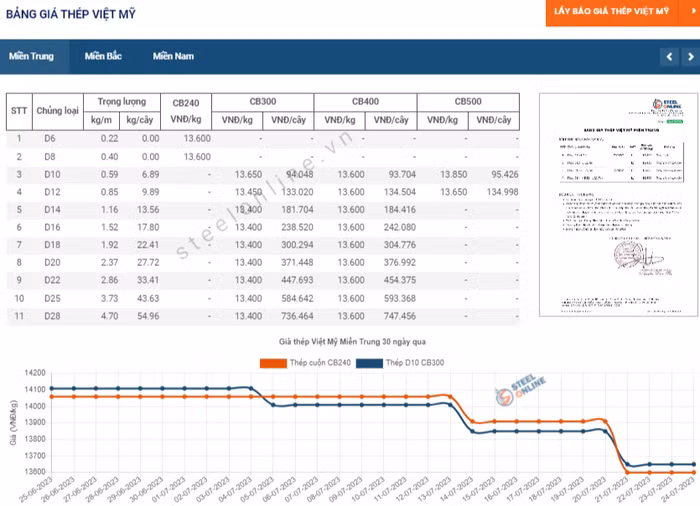Toggle the Thép cuộn CB240 orange legend swatch
Screen dimensions: 700x506
[273, 363]
